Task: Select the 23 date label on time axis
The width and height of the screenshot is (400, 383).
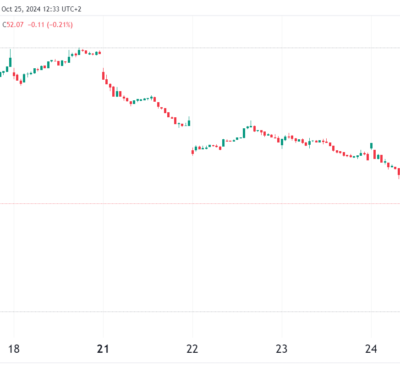Action: [281, 349]
